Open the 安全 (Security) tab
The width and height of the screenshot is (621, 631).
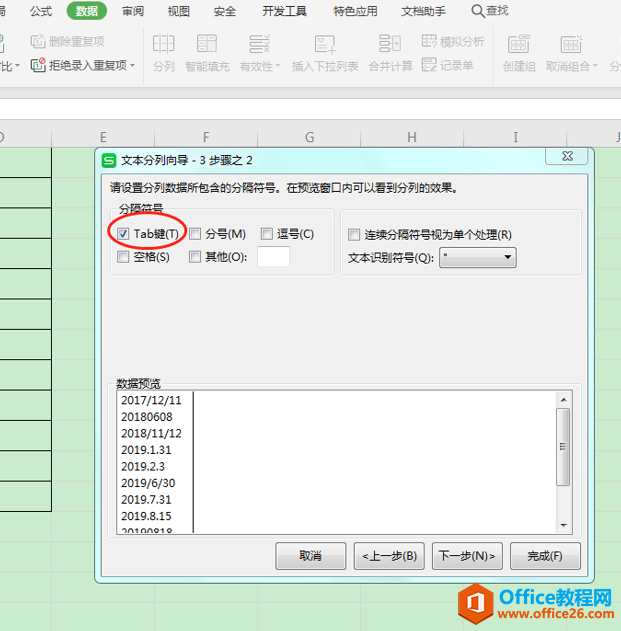click(x=225, y=11)
